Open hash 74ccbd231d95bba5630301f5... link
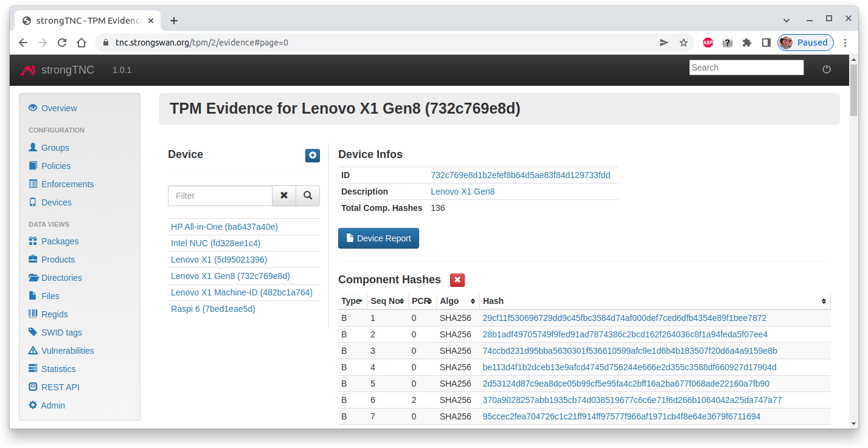Image resolution: width=868 pixels, height=448 pixels. click(630, 351)
